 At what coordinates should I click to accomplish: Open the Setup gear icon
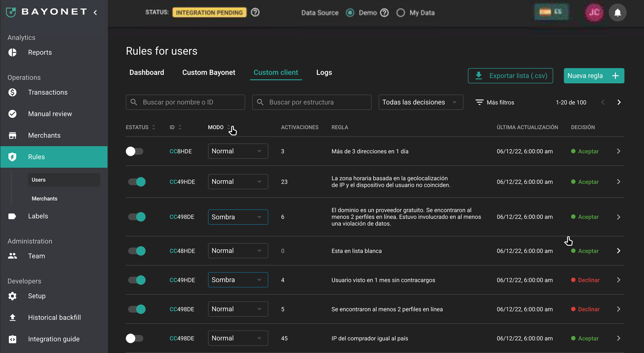tap(12, 296)
